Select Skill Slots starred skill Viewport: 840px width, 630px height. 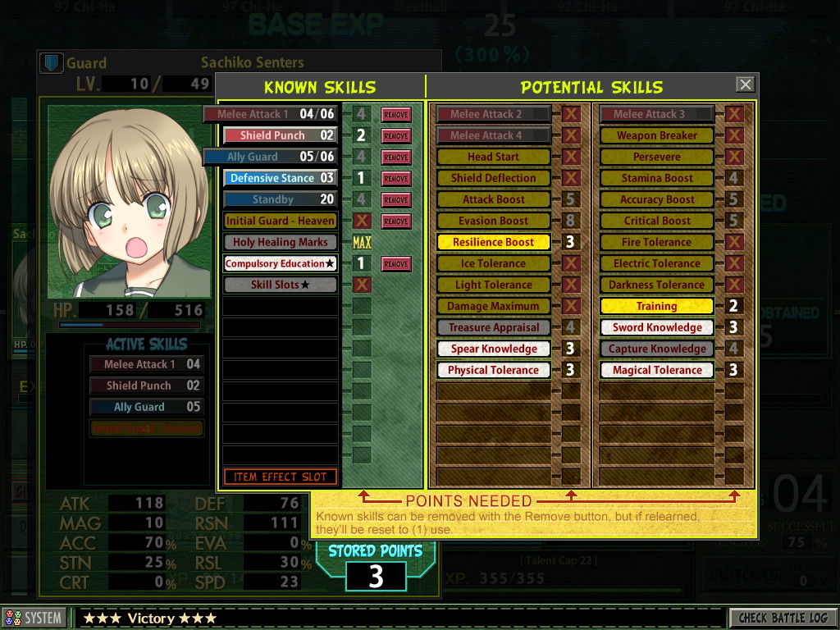[x=281, y=285]
